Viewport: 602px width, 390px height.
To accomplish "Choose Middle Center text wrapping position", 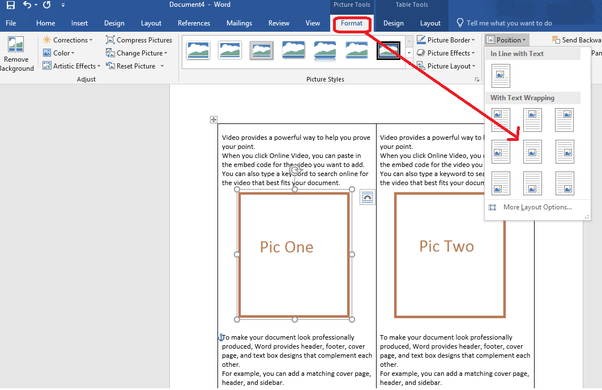I will pos(533,152).
